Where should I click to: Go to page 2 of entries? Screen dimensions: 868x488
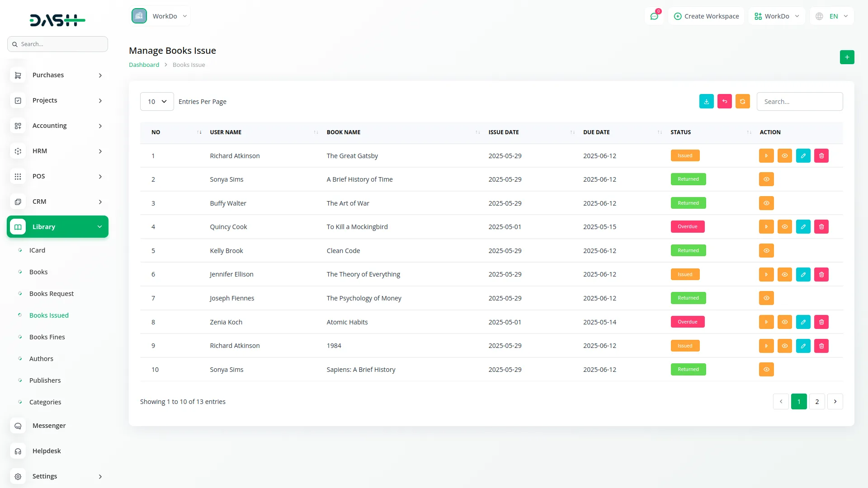click(x=817, y=401)
